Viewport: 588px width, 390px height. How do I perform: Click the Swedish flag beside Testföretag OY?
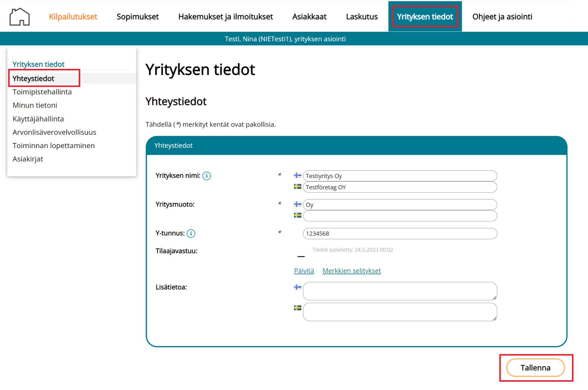click(x=298, y=186)
